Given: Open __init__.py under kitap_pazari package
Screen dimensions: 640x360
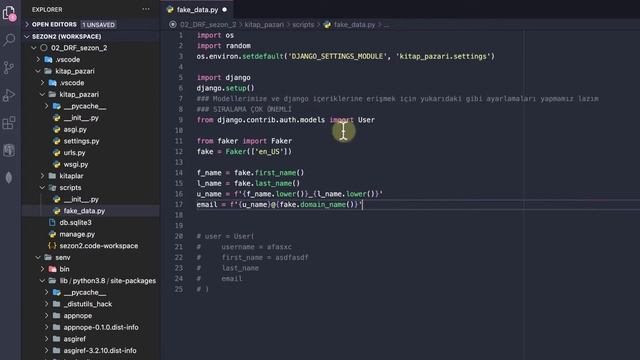Looking at the screenshot, I should click(x=81, y=118).
